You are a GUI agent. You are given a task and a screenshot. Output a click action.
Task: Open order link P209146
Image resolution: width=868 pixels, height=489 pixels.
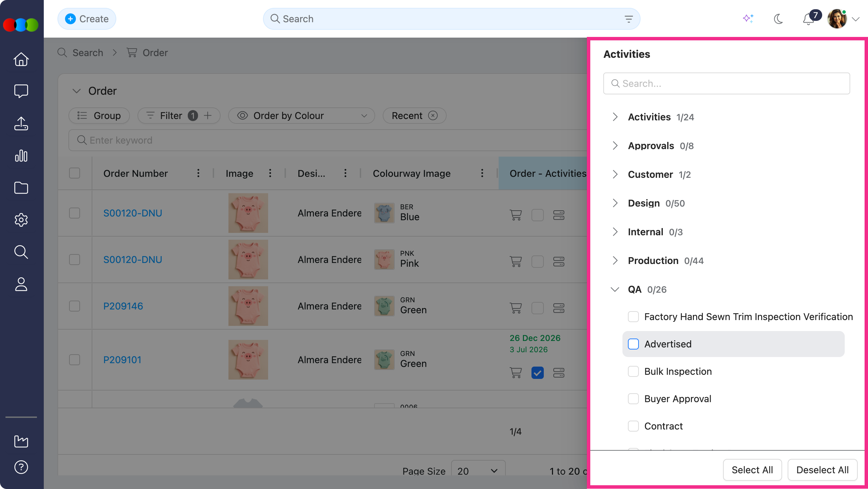coord(123,306)
